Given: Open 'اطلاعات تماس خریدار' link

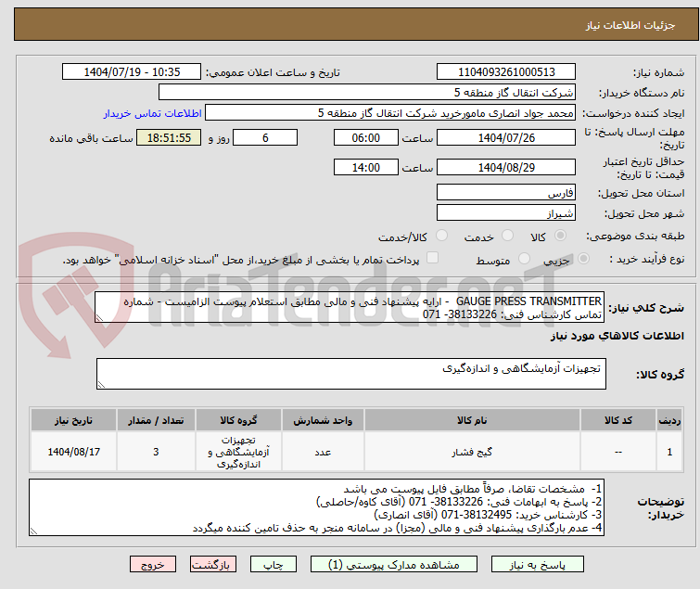Looking at the screenshot, I should 153,113.
